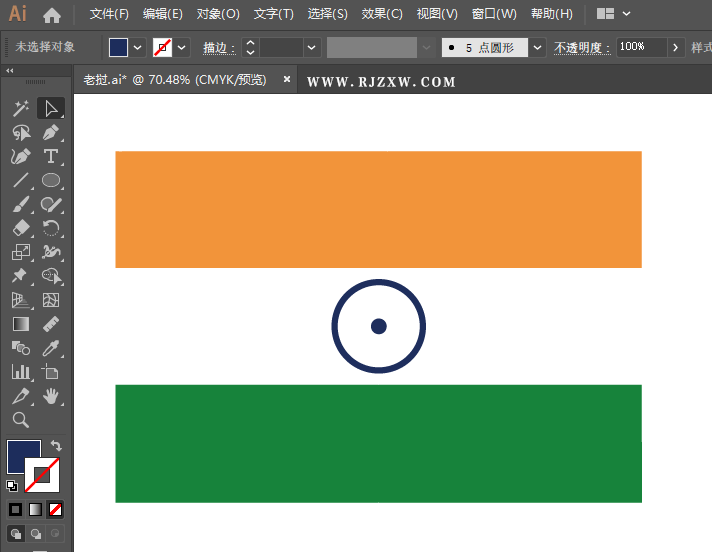Viewport: 712px width, 552px height.
Task: Select the Ellipse shape tool
Action: point(51,181)
